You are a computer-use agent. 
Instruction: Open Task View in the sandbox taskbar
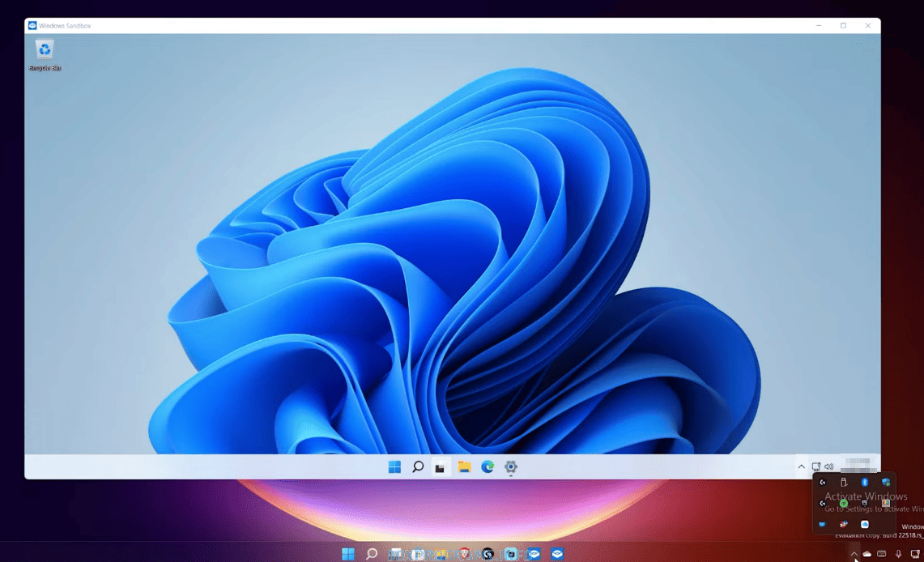pyautogui.click(x=441, y=466)
